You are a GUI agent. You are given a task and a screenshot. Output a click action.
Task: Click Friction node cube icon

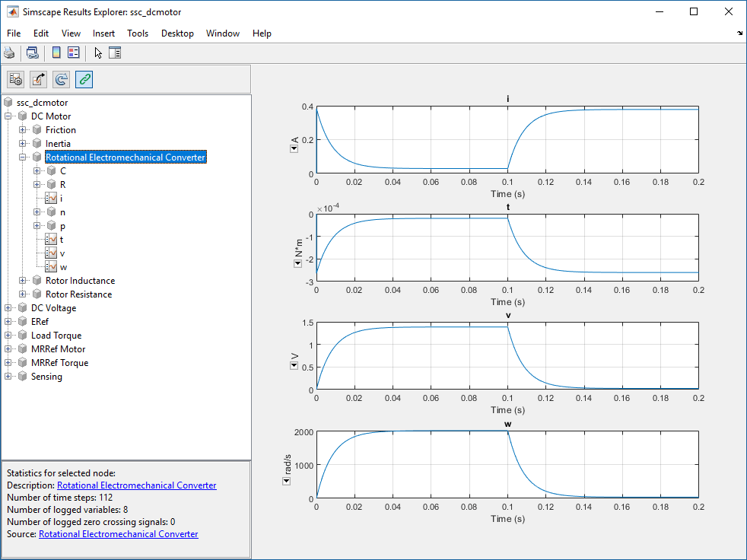click(37, 130)
